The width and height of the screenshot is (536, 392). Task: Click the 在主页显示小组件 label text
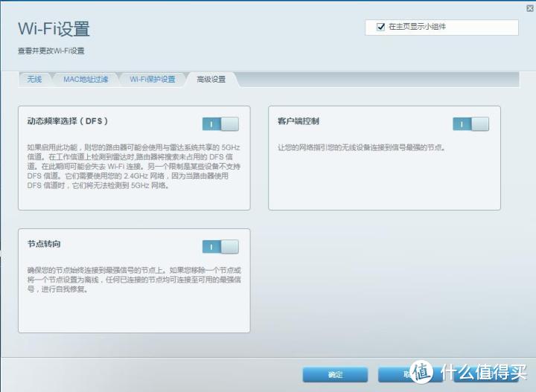pyautogui.click(x=418, y=27)
